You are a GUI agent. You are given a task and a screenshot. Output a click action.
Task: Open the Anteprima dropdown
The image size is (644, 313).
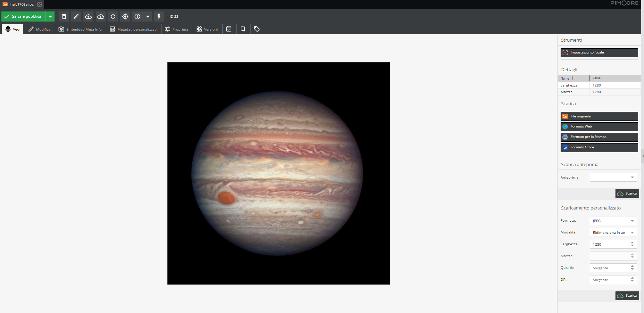click(613, 178)
